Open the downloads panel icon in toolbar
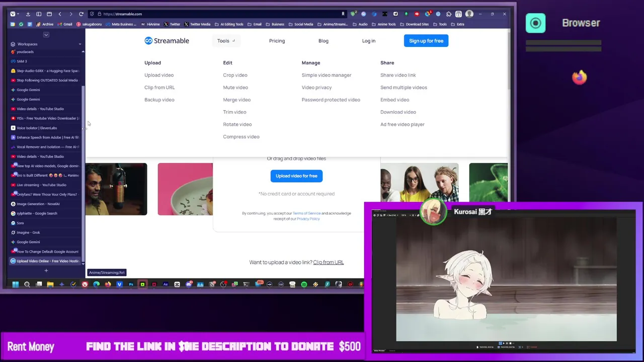Viewport: 644px width, 362px height. 28,14
